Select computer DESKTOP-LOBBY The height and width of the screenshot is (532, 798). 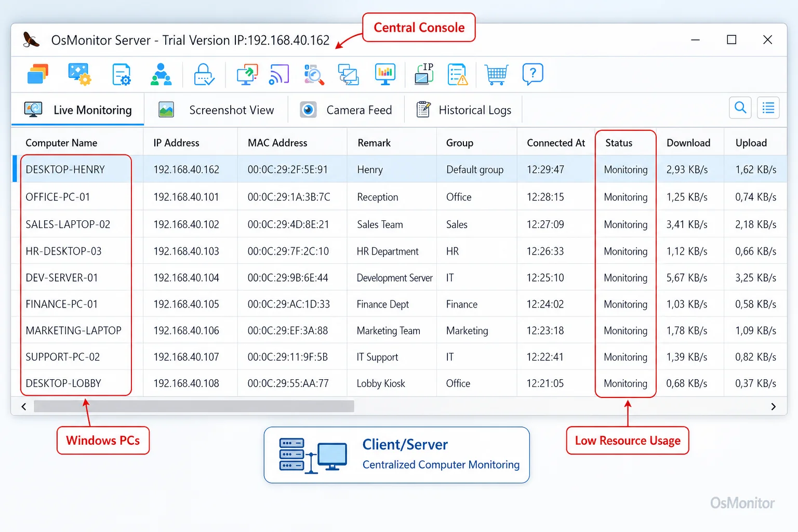point(63,383)
